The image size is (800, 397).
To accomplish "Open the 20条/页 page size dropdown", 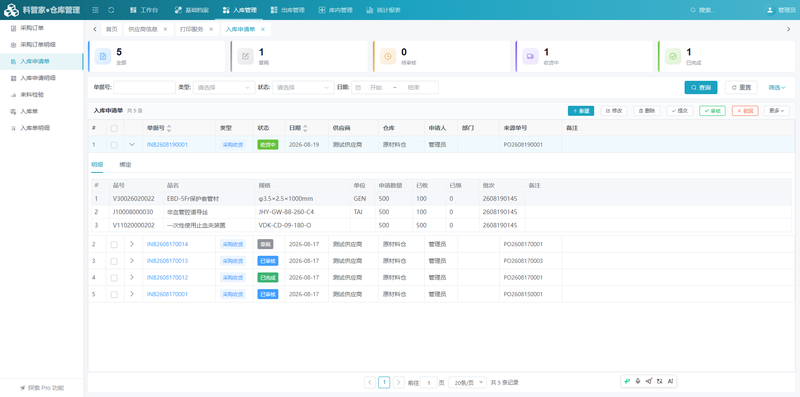I will pyautogui.click(x=467, y=382).
